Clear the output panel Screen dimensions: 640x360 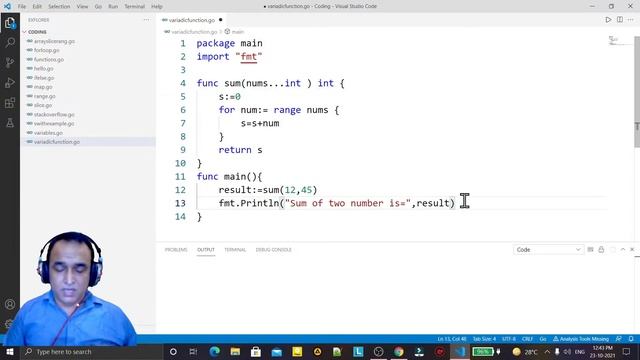point(590,249)
